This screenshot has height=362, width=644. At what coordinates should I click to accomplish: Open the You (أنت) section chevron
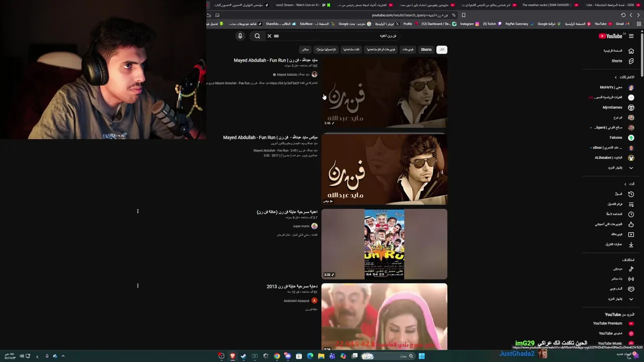tap(625, 184)
